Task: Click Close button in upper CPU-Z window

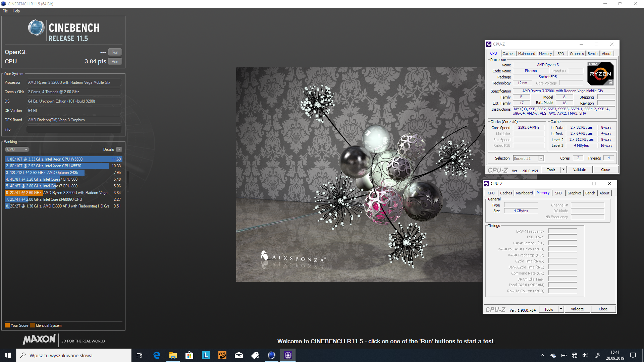Action: [605, 170]
